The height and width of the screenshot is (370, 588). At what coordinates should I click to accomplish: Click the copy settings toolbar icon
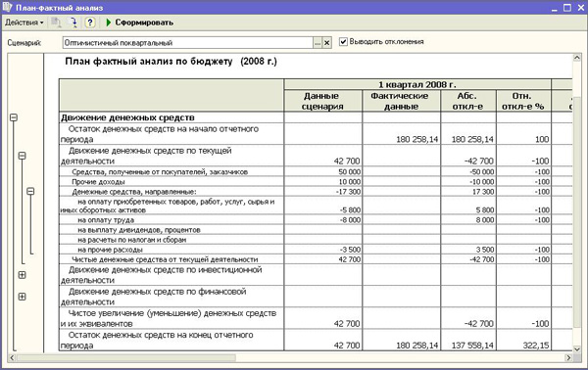[56, 23]
